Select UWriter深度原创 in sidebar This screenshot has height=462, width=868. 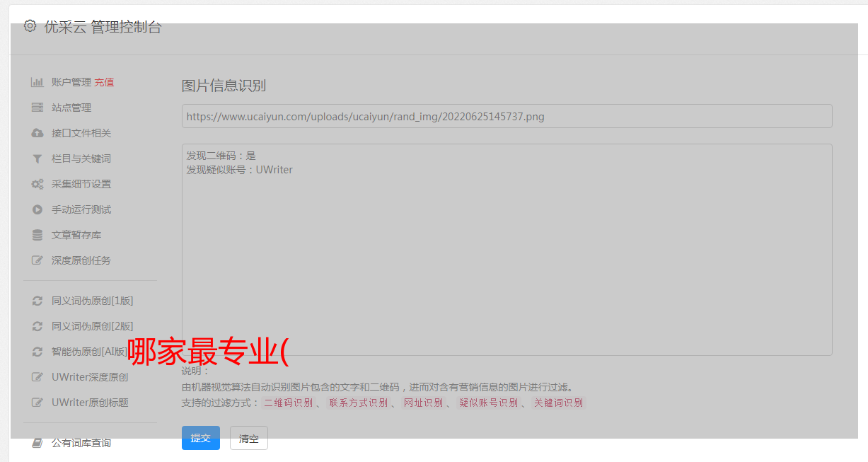(90, 377)
